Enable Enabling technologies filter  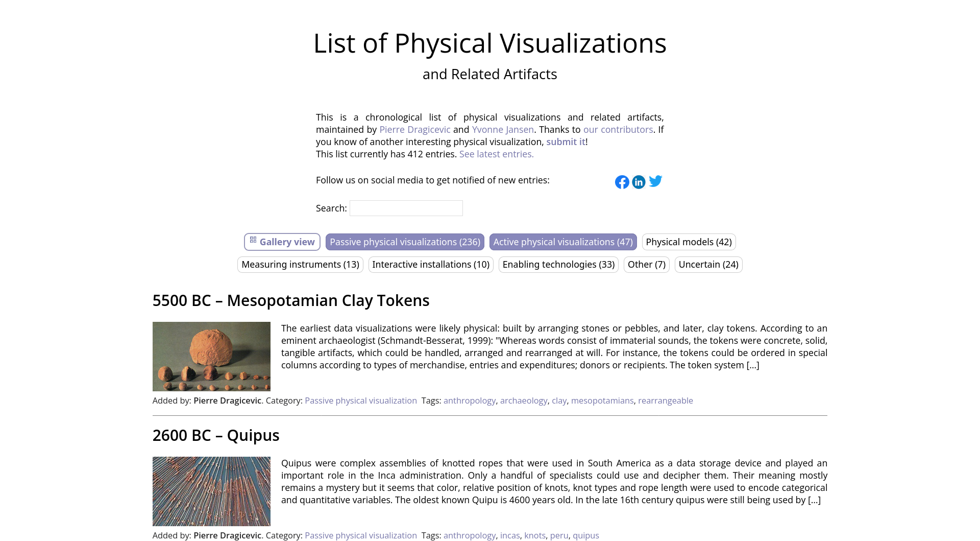point(558,265)
